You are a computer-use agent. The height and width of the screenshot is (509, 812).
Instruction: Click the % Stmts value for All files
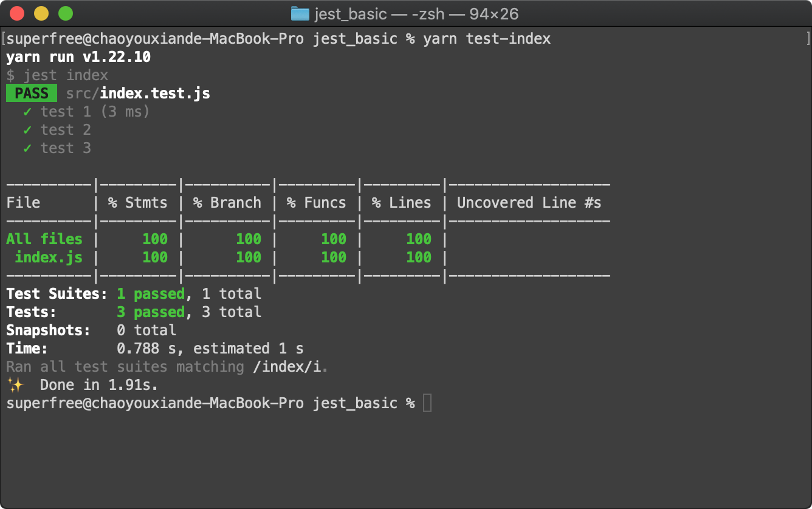pos(155,239)
